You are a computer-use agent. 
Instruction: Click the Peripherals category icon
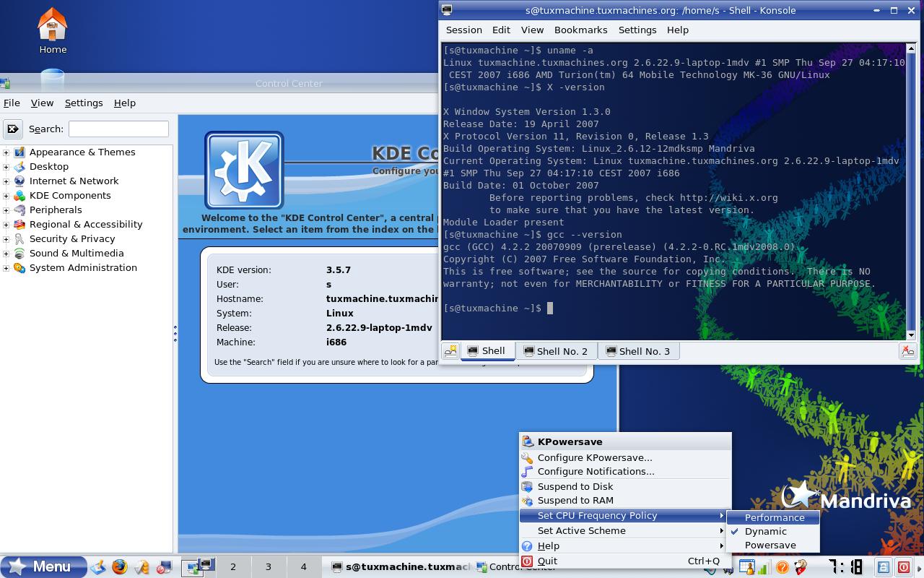[x=19, y=210]
